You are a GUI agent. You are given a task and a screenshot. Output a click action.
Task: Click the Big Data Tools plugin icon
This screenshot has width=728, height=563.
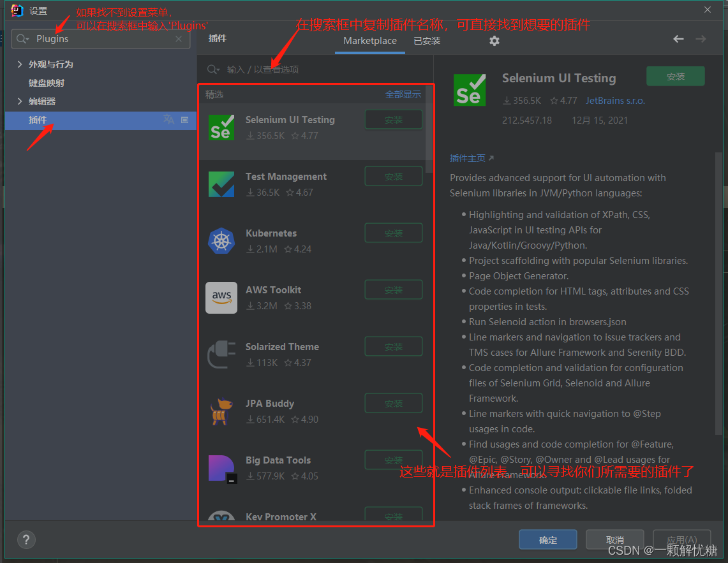(223, 469)
